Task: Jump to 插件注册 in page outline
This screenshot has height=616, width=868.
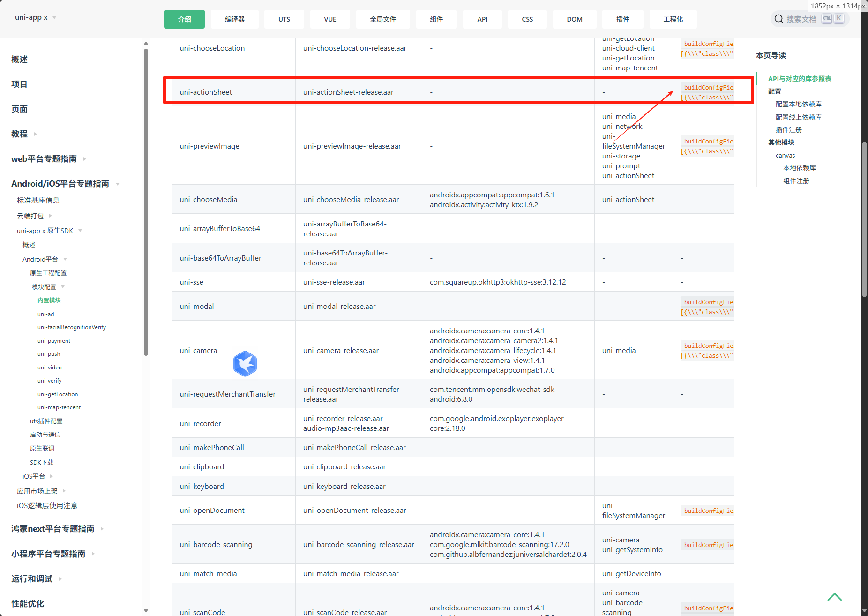Action: (789, 130)
